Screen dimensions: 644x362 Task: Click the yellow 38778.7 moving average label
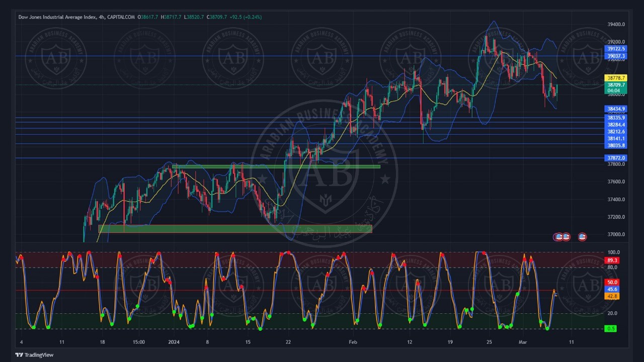[x=616, y=78]
